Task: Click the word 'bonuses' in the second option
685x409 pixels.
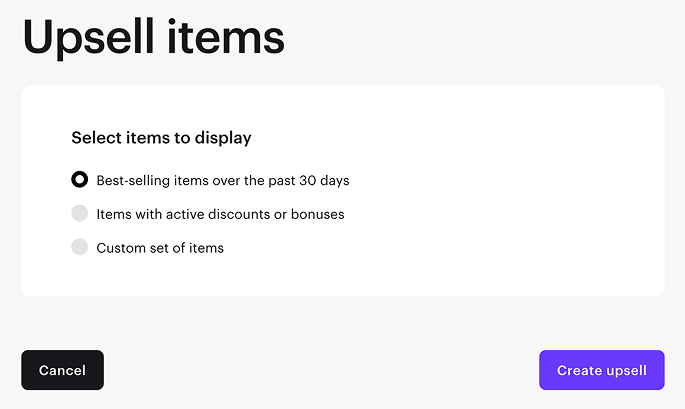Action: (318, 214)
